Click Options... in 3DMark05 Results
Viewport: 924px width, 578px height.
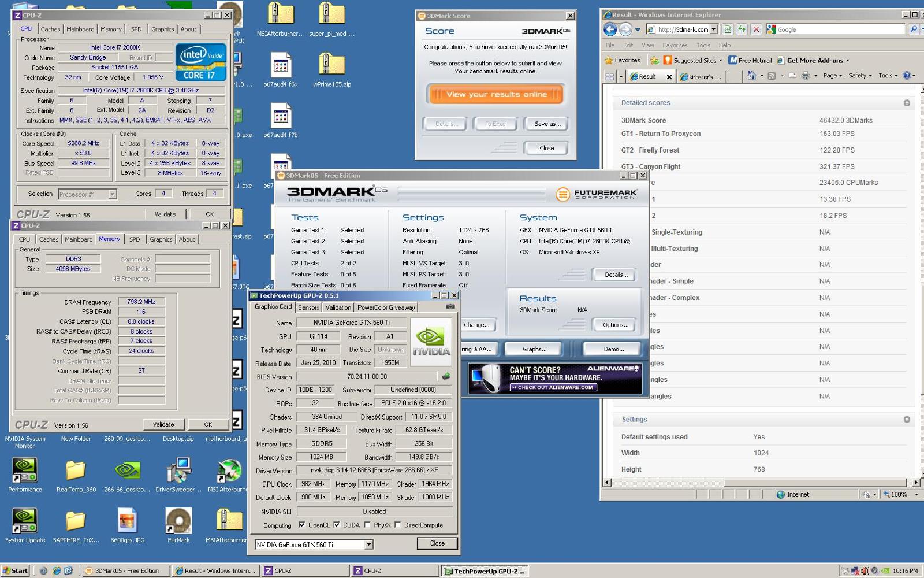(616, 325)
